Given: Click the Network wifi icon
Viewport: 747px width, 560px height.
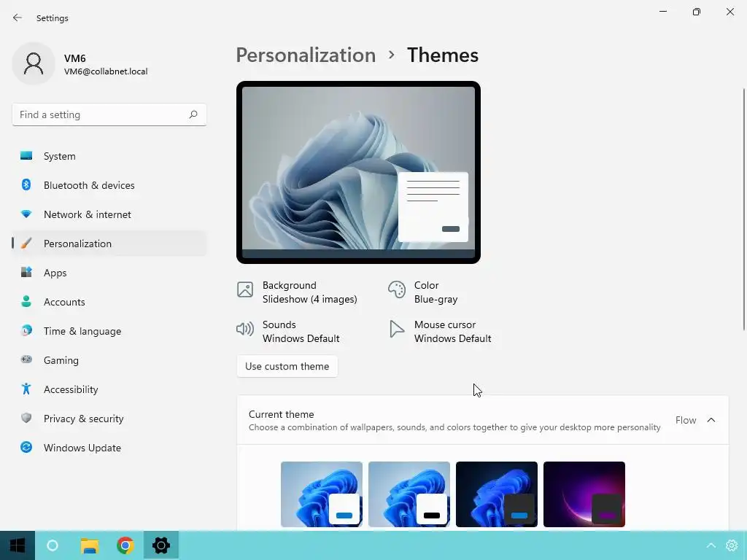Looking at the screenshot, I should pos(26,214).
